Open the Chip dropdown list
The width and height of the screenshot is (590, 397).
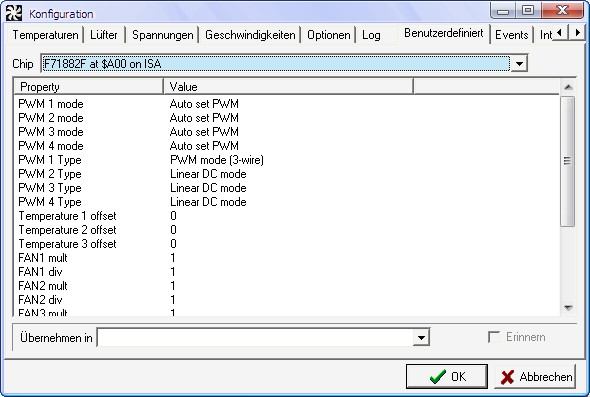[519, 64]
